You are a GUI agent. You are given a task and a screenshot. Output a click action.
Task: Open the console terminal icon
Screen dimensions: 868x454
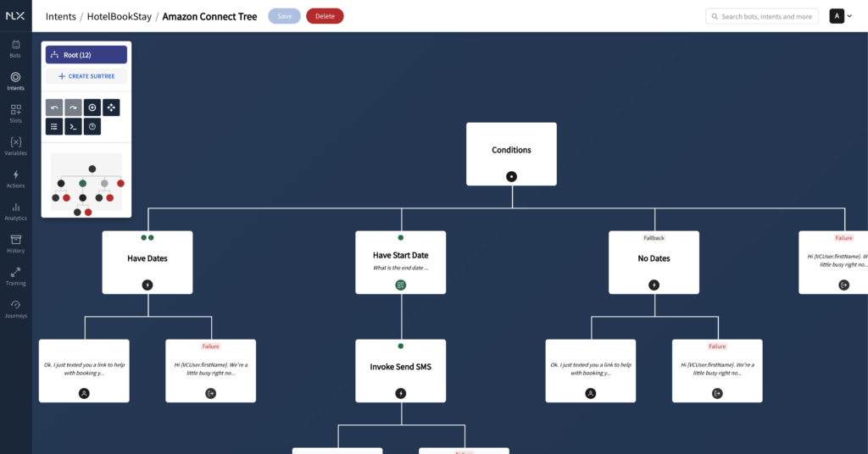(x=74, y=127)
